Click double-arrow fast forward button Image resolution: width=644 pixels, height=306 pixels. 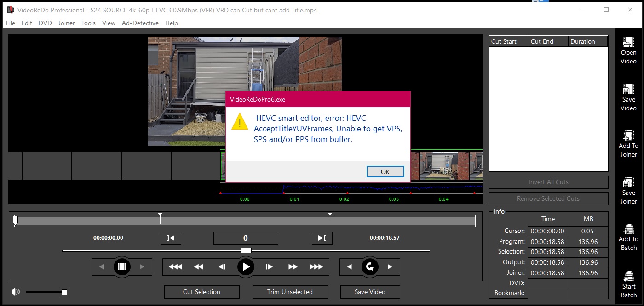pos(293,266)
